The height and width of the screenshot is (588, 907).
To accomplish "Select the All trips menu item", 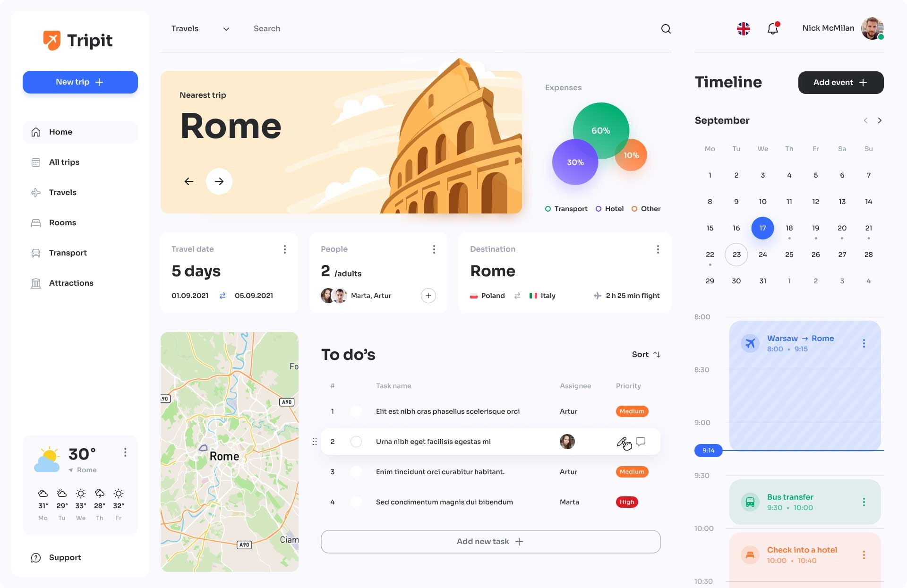I will pyautogui.click(x=64, y=162).
